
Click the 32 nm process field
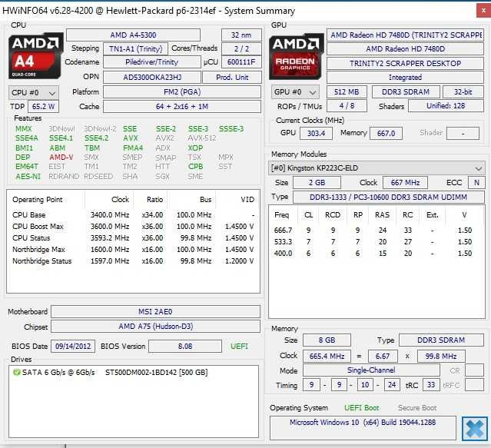[241, 35]
